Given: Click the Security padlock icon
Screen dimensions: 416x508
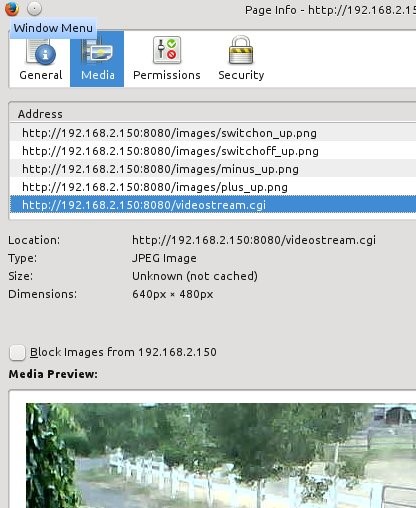Looking at the screenshot, I should click(x=241, y=50).
